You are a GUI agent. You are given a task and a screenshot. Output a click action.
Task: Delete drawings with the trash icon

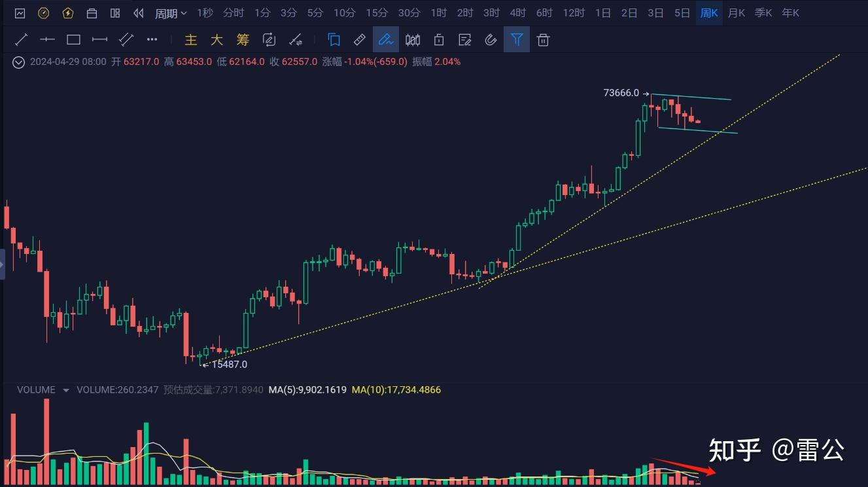[x=543, y=40]
